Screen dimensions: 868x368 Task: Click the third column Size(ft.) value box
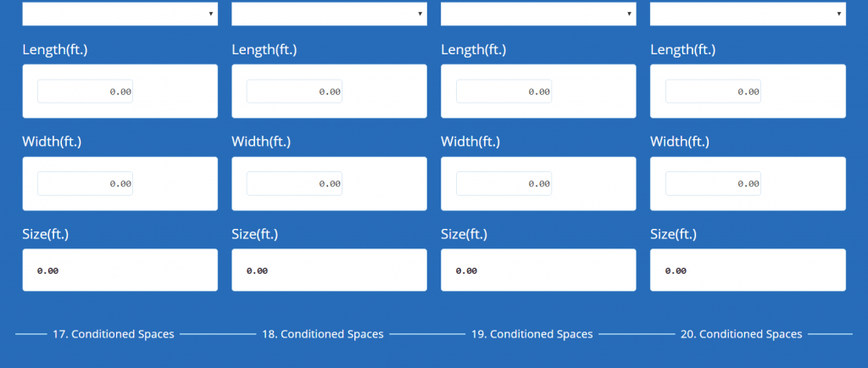538,270
